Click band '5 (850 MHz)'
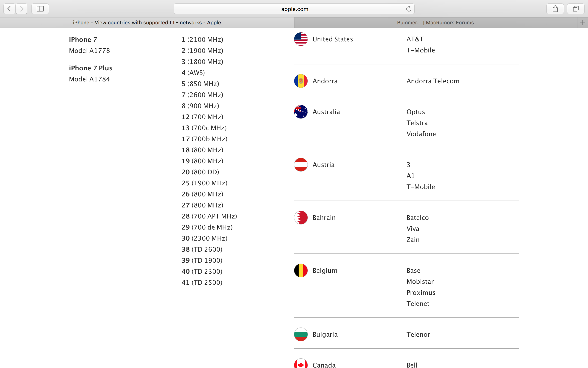 [201, 84]
